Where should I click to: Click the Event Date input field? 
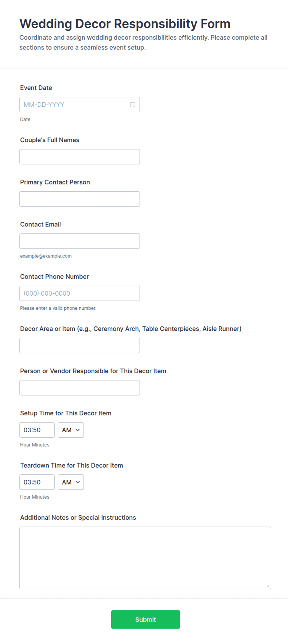(80, 105)
